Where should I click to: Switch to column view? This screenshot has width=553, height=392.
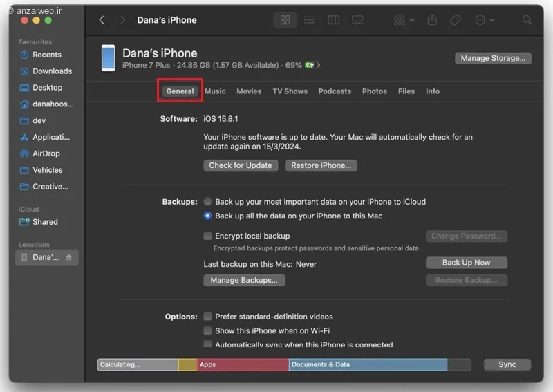coord(333,20)
